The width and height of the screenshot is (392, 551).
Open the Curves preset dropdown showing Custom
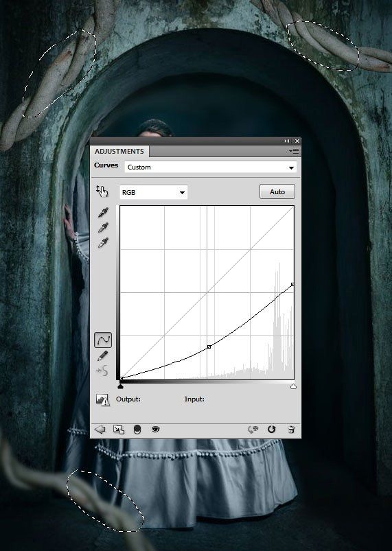pyautogui.click(x=210, y=167)
